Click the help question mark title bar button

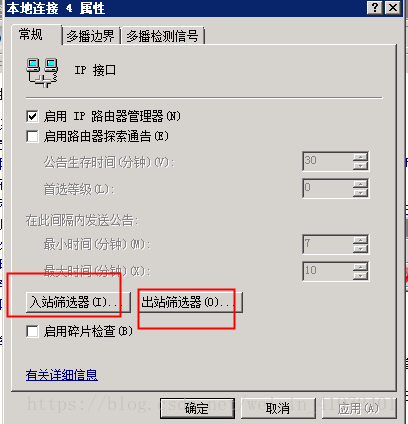click(x=375, y=7)
